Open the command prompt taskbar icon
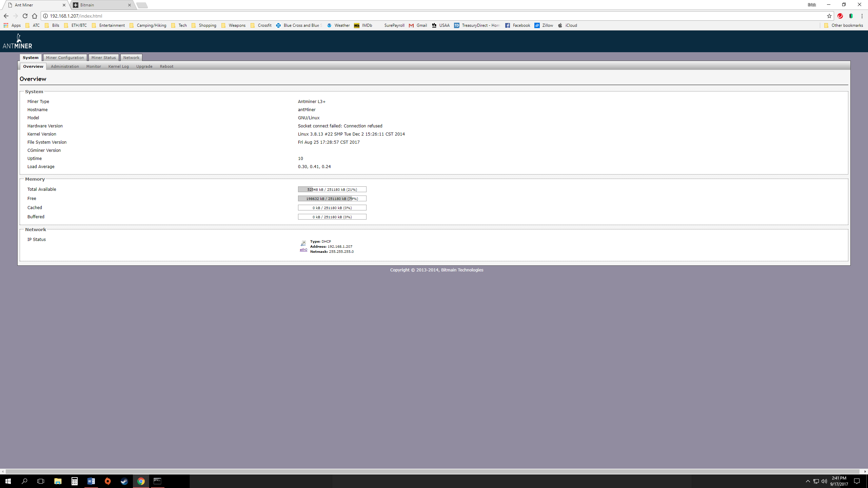Screen dimensions: 868x488 157,481
